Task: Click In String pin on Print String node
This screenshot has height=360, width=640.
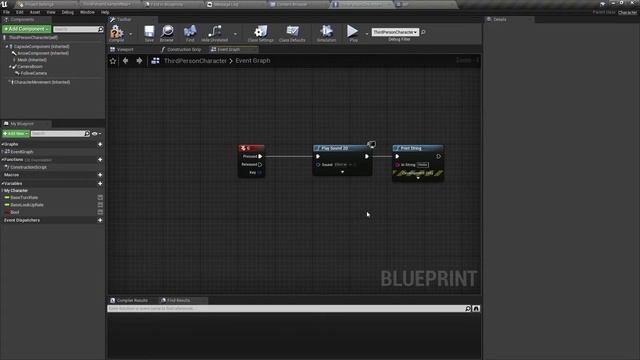Action: point(397,164)
